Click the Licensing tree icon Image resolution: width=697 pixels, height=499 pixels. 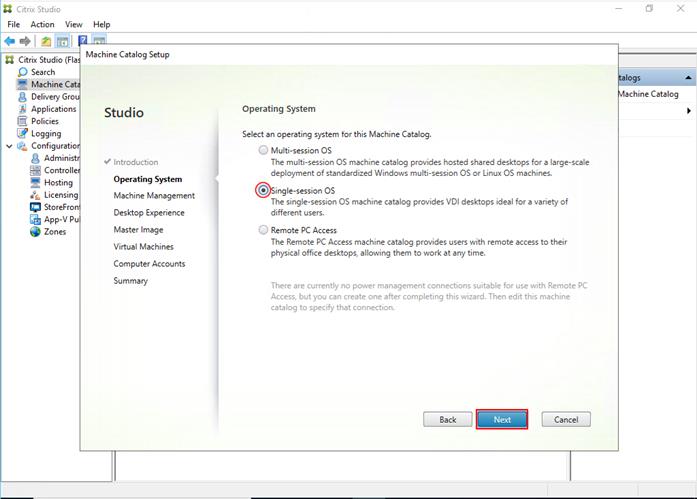[x=35, y=195]
